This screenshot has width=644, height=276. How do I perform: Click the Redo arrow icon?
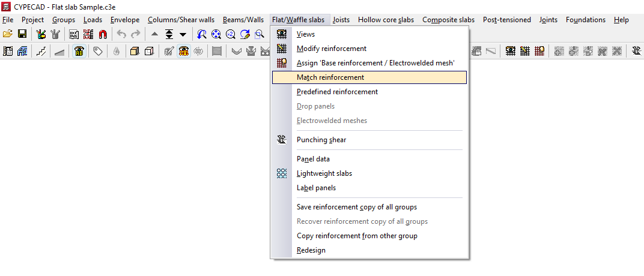[136, 34]
